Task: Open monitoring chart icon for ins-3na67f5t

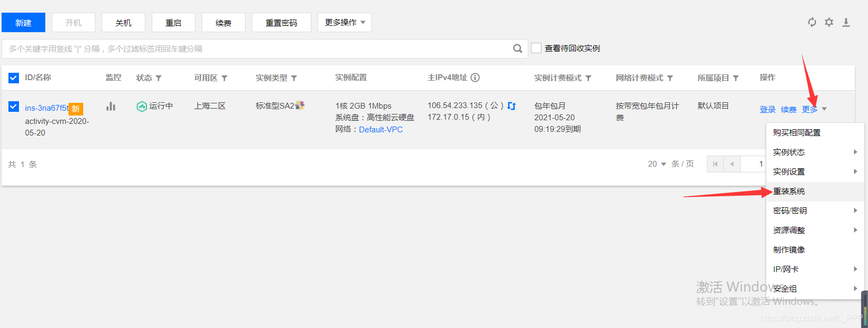Action: point(111,106)
